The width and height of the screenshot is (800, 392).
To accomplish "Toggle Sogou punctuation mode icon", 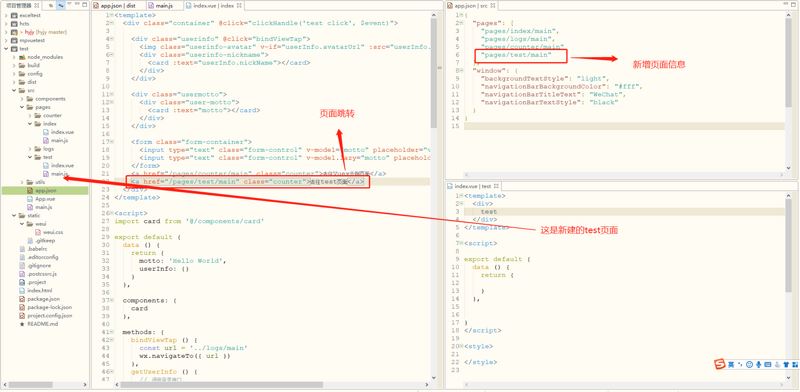I will click(x=740, y=364).
